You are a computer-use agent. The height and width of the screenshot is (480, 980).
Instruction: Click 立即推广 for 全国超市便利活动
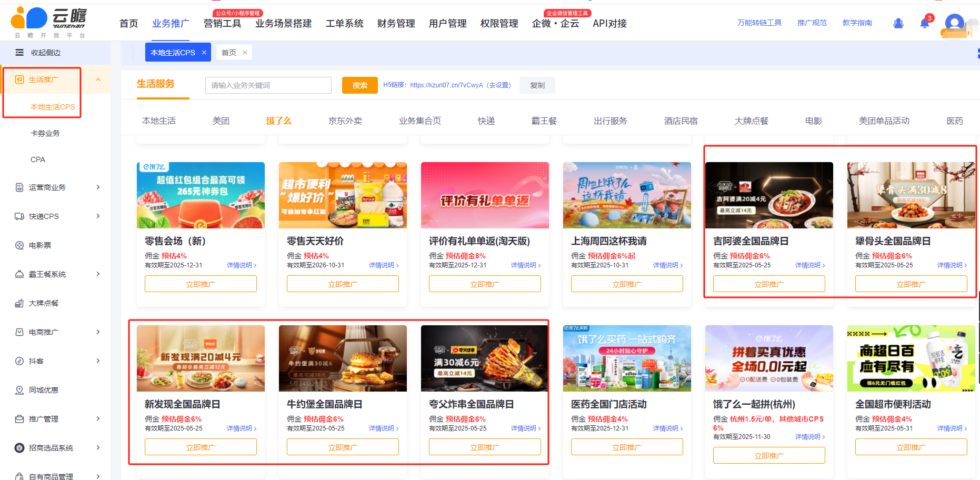coord(911,447)
